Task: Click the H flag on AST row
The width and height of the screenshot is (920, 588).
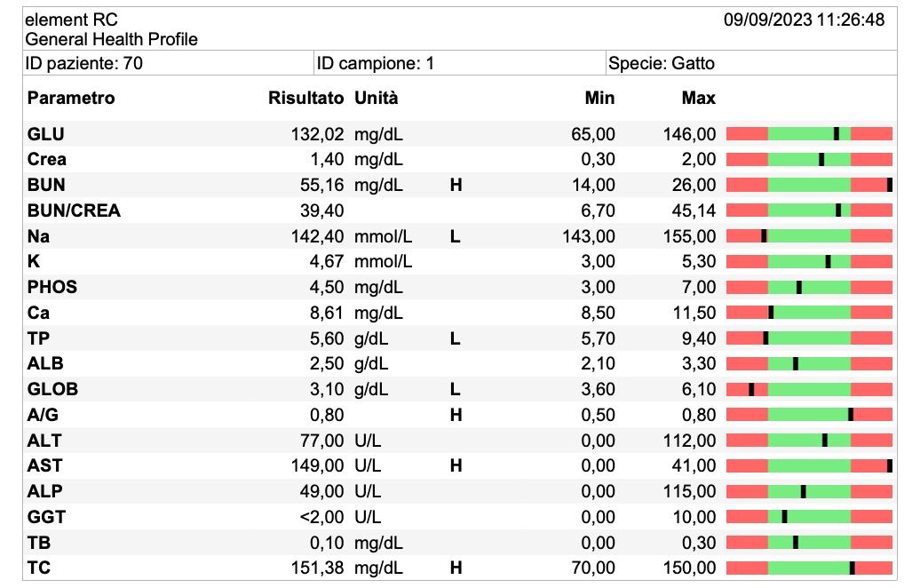Action: (456, 465)
